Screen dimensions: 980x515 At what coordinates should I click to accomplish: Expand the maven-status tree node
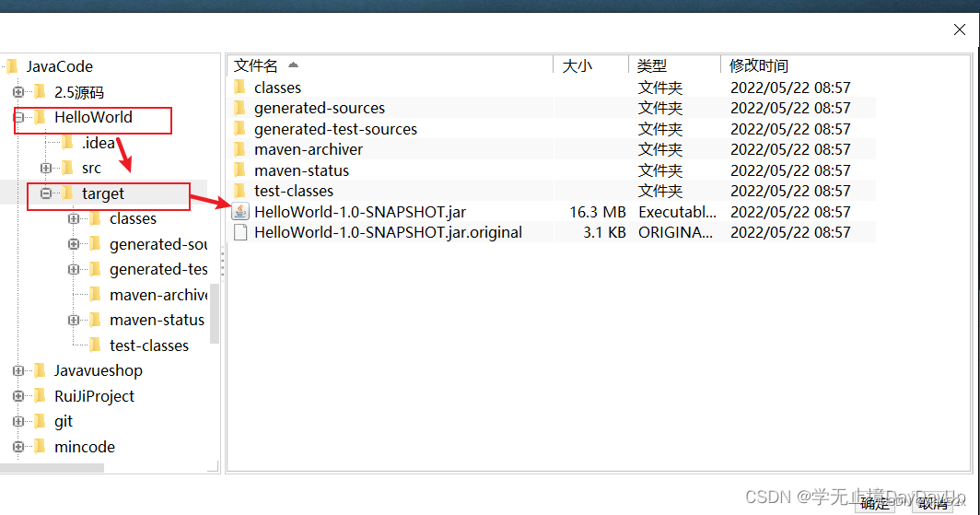point(74,320)
